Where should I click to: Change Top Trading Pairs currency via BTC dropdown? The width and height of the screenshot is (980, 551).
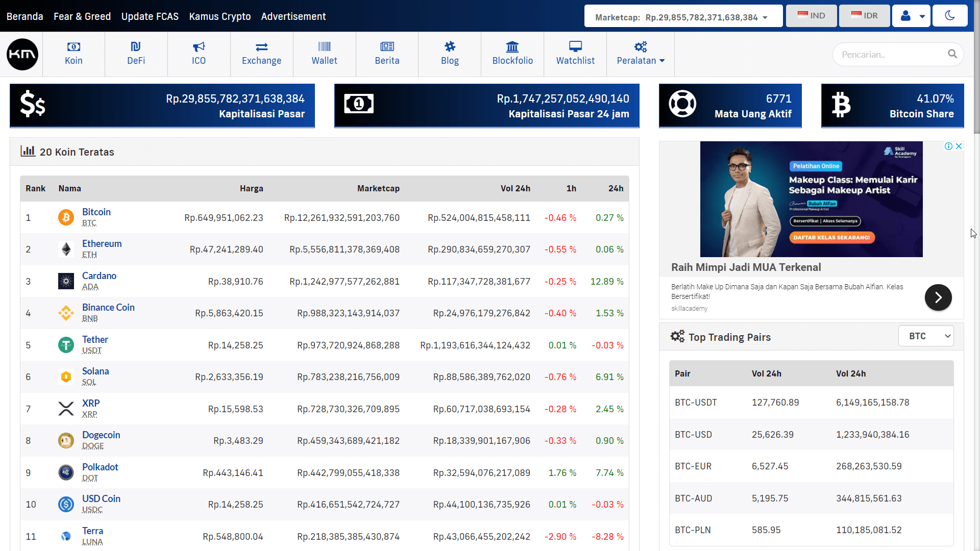point(926,336)
